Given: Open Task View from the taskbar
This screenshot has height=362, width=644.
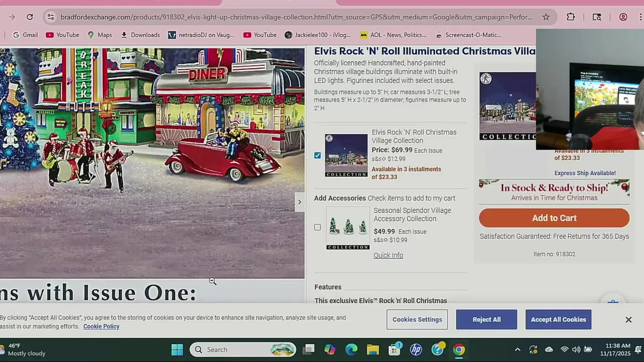Looking at the screenshot, I should point(309,349).
